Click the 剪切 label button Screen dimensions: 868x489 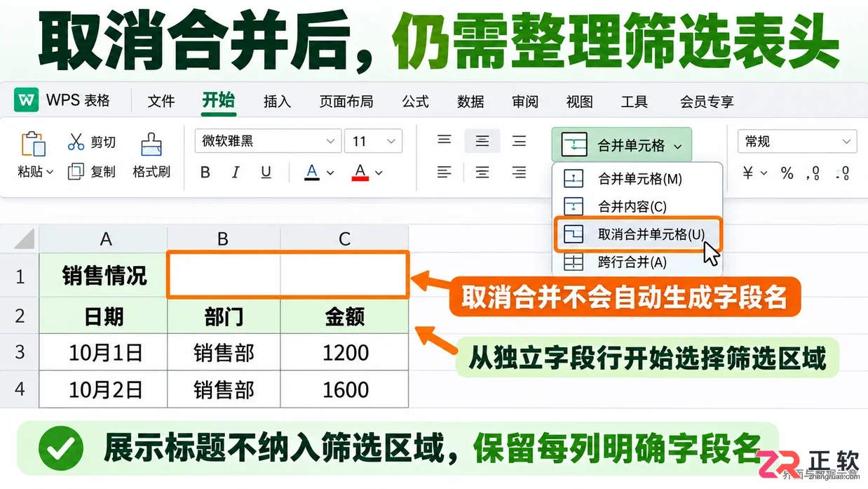coord(103,142)
